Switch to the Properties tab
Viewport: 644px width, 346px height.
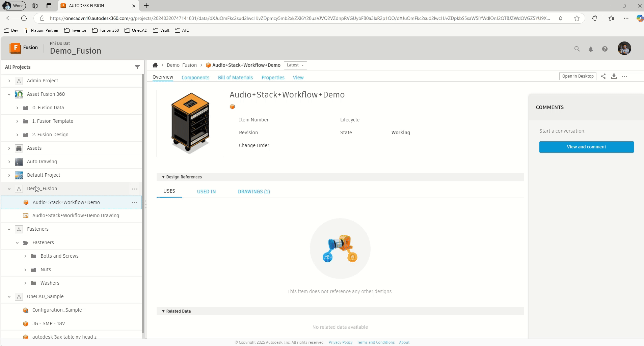coord(273,78)
